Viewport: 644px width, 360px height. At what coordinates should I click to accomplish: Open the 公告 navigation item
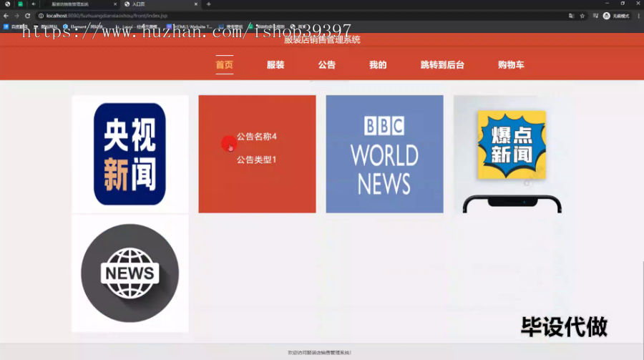click(x=327, y=65)
